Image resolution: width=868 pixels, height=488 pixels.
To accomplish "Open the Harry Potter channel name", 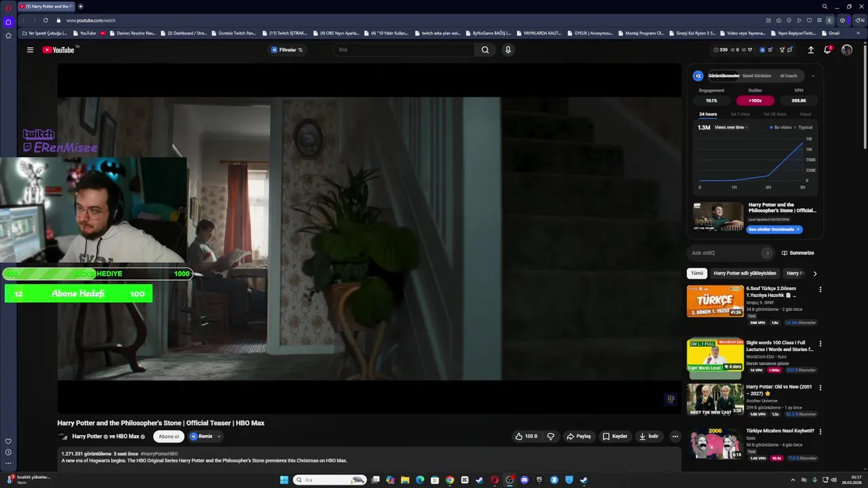I will pyautogui.click(x=87, y=436).
